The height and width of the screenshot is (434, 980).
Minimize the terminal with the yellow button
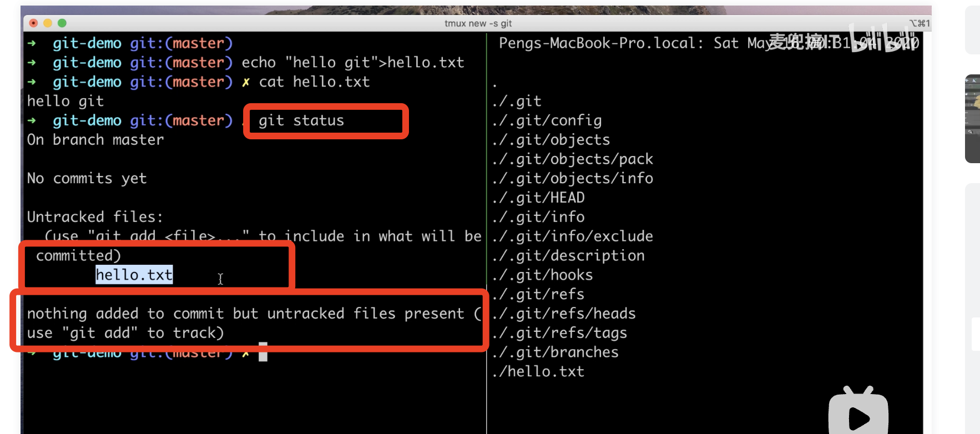[48, 23]
